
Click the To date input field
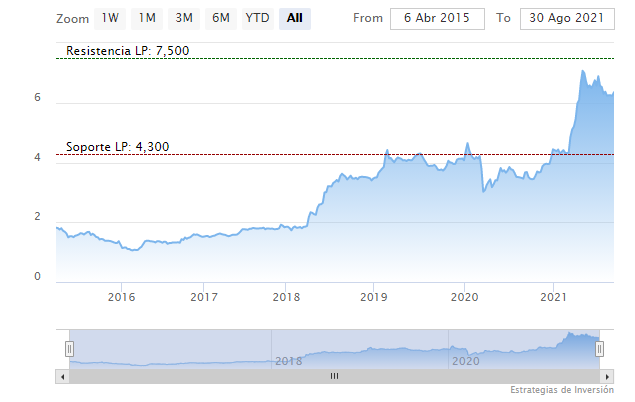[x=566, y=19]
